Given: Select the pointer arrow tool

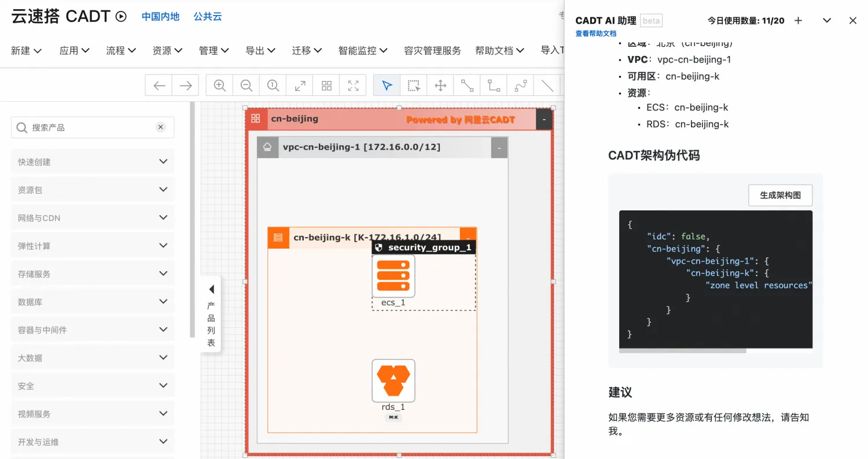Looking at the screenshot, I should tap(387, 86).
